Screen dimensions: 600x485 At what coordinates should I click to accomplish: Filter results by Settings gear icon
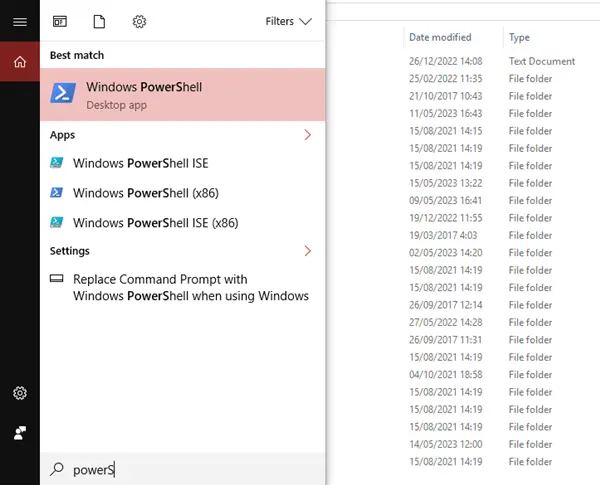(139, 21)
